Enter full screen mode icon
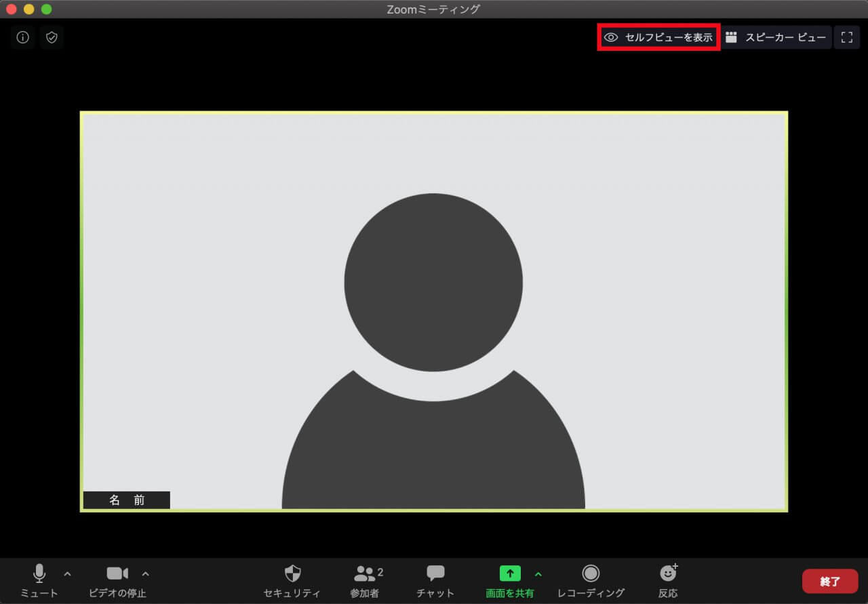Screen dimensions: 868x604 (x=846, y=38)
